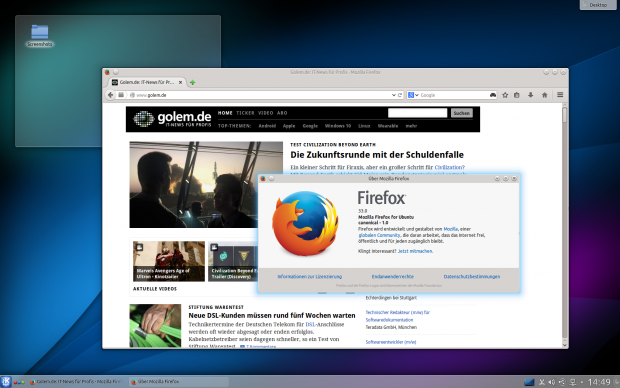Open the HOME menu on golem.de
This screenshot has height=388, width=620.
pos(225,113)
